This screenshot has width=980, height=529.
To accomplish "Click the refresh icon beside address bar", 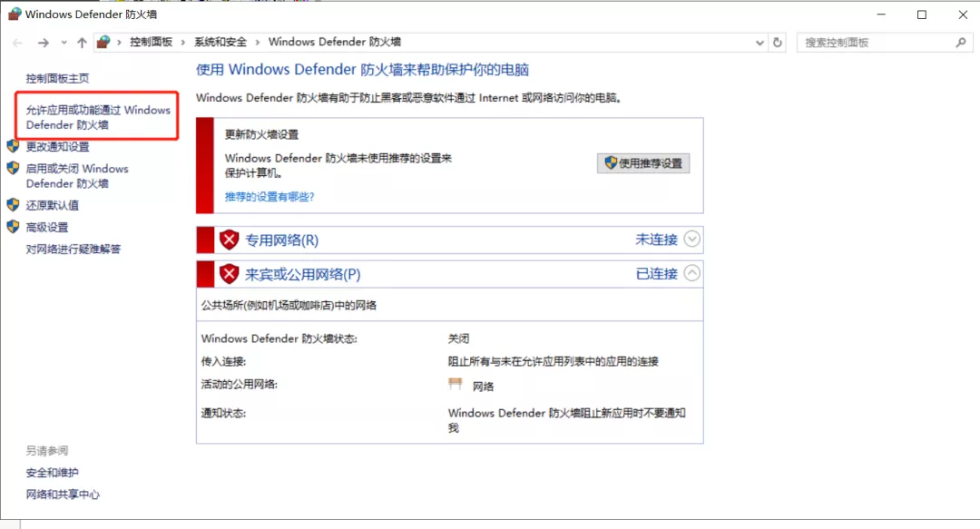I will coord(778,43).
